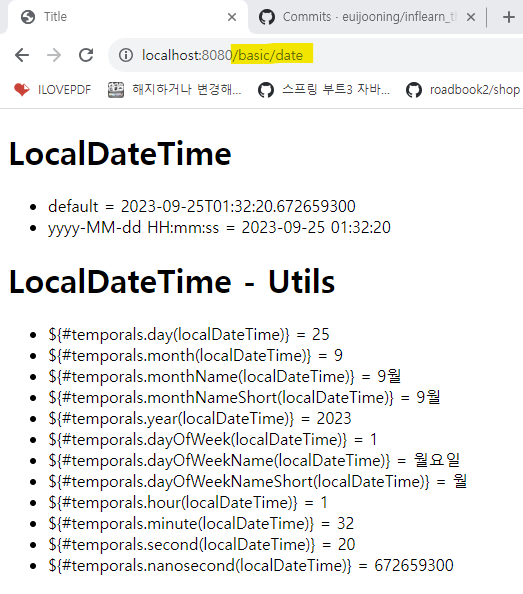This screenshot has height=594, width=523.
Task: Click the GitHub favicon on Commits tab
Action: pos(267,17)
